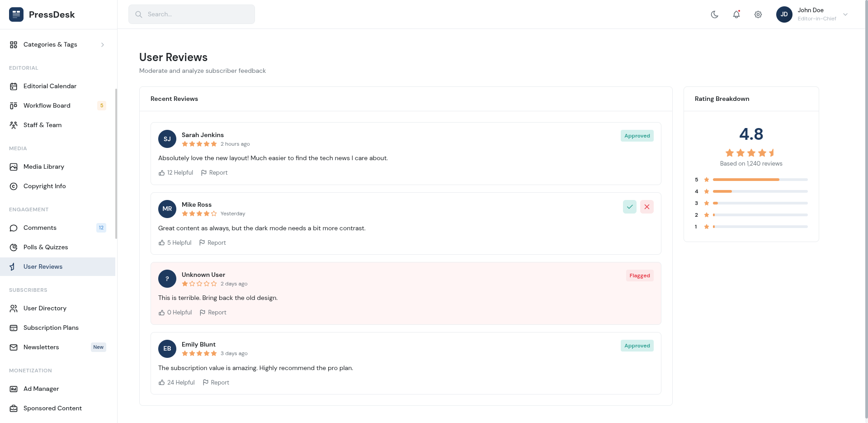This screenshot has height=423, width=868.
Task: Open the Polls & Quizzes section
Action: tap(46, 247)
